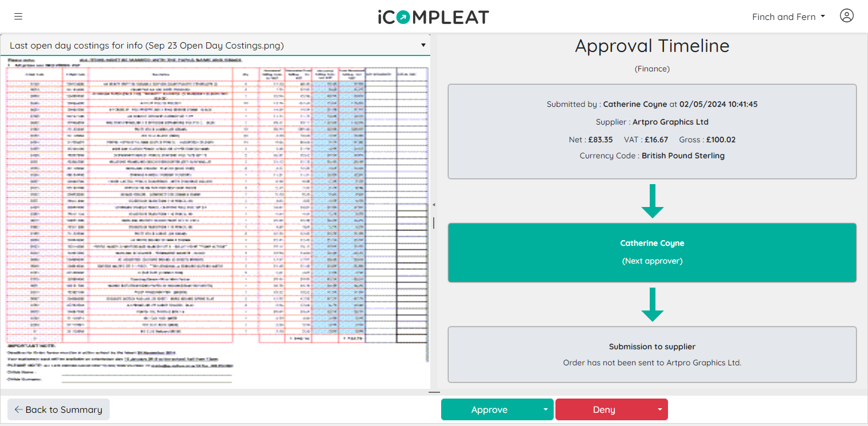Open the user account profile icon

pyautogui.click(x=846, y=16)
